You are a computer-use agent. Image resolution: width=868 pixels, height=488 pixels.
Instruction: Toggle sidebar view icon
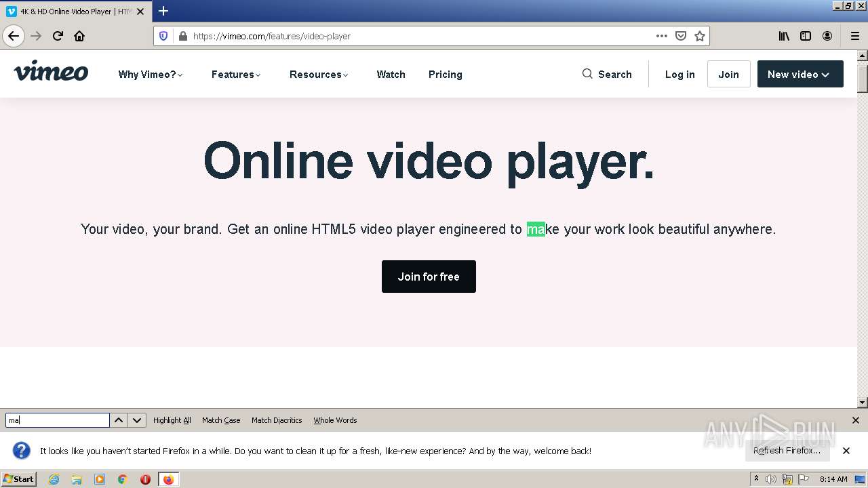coord(806,36)
